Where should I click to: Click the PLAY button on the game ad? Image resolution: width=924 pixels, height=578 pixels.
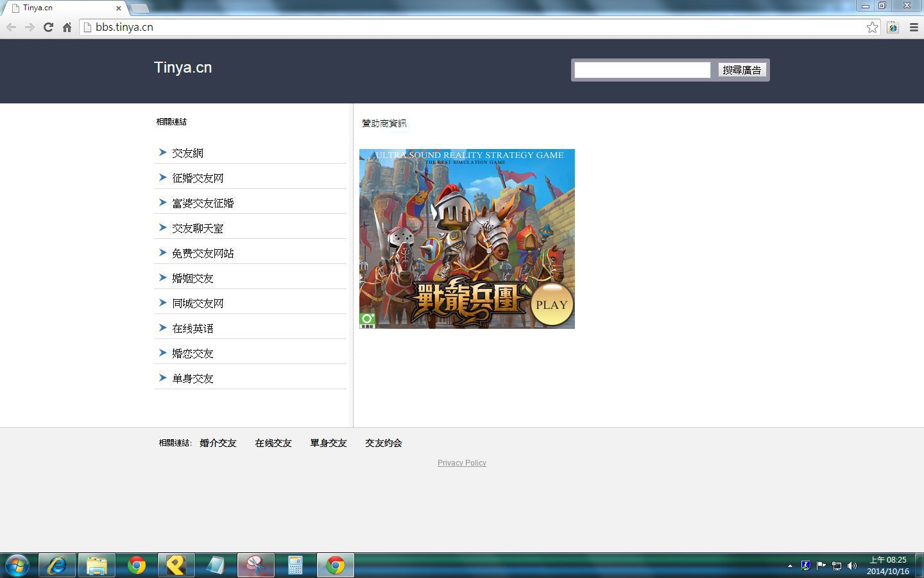point(552,305)
